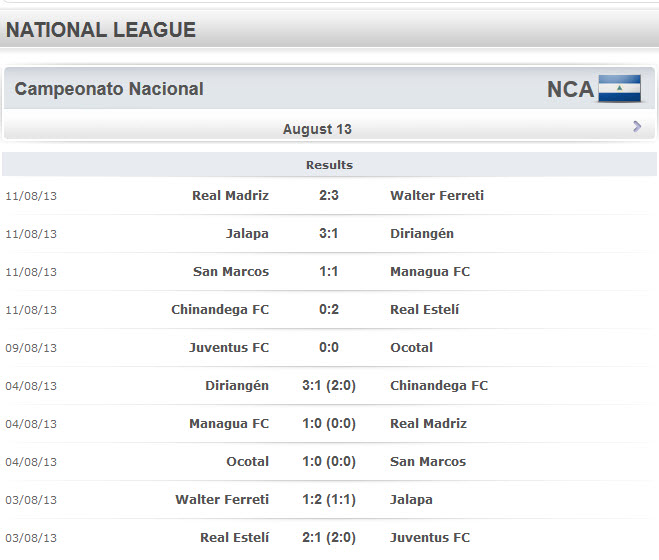Open Juventus FC vs Ocotal 0:0 score
Image resolution: width=659 pixels, height=560 pixels.
point(329,348)
